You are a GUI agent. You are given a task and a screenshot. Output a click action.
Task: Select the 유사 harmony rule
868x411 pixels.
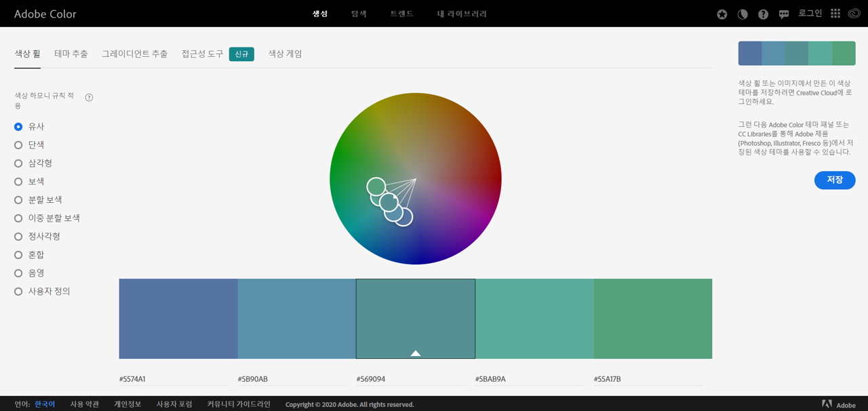click(x=30, y=127)
